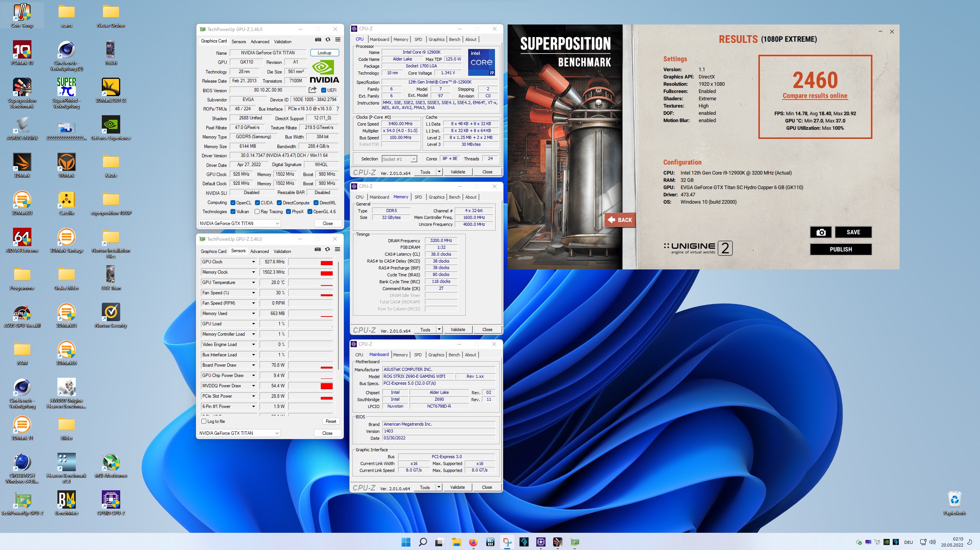Open GPU selection dropdown in Sensors window

pyautogui.click(x=239, y=433)
